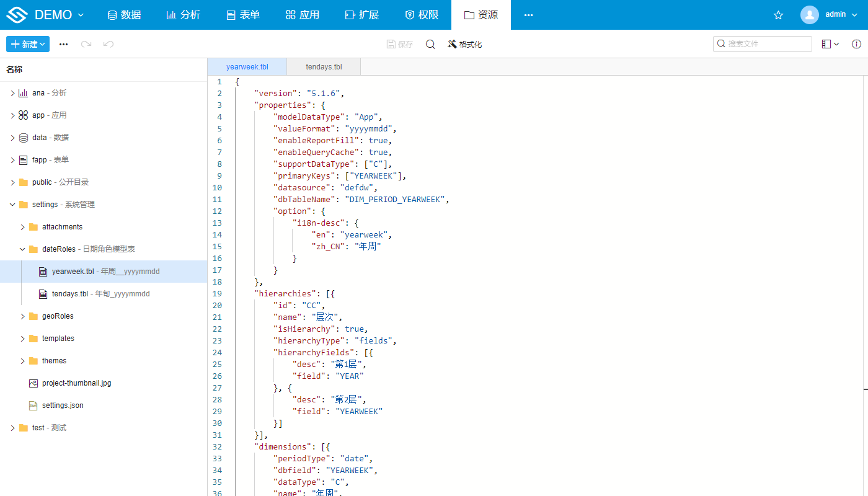Collapse the settings - 系统管理 folder
Viewport: 868px width, 496px height.
point(12,205)
